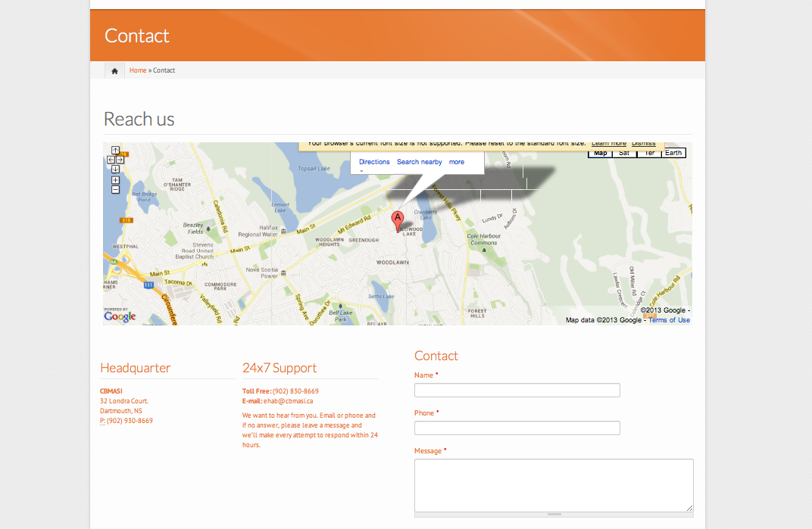Click the Headquarter heading

[x=135, y=368]
